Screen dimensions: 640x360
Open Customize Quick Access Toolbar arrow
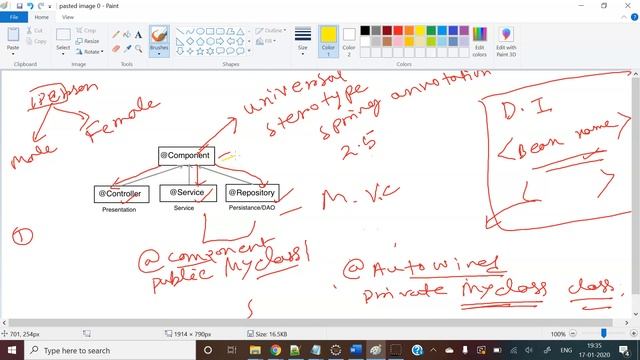(50, 6)
